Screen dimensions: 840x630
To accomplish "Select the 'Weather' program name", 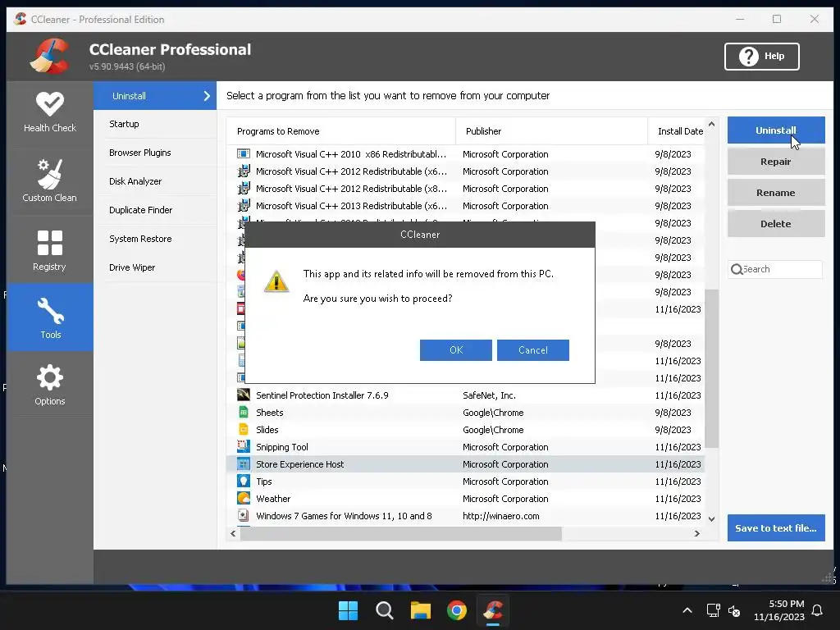I will tap(273, 499).
